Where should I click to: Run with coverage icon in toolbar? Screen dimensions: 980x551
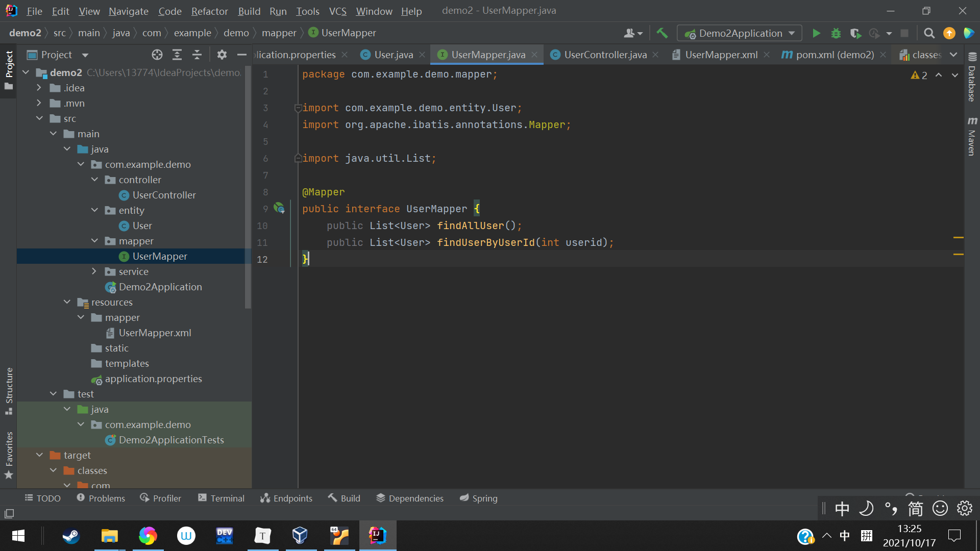click(x=855, y=33)
